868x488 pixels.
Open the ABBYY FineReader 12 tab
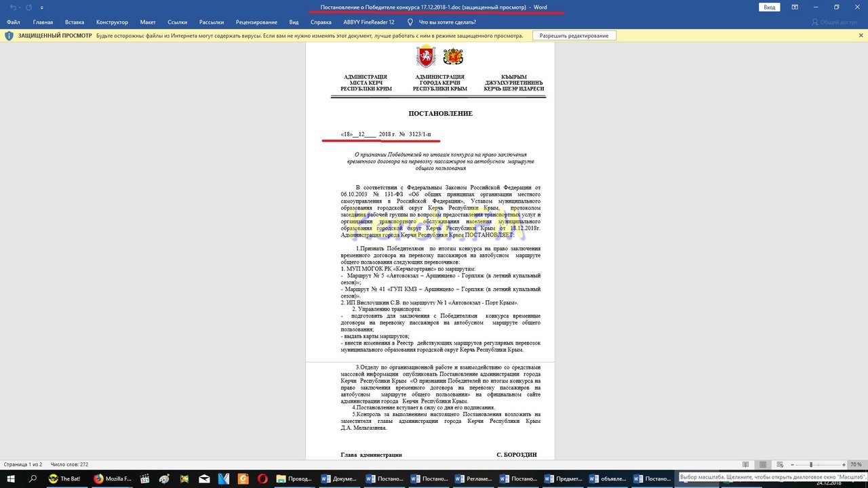pyautogui.click(x=368, y=22)
